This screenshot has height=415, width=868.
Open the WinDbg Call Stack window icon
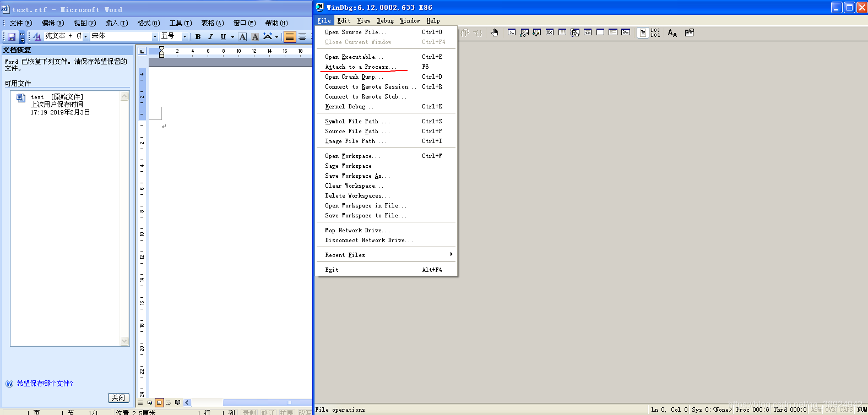575,32
